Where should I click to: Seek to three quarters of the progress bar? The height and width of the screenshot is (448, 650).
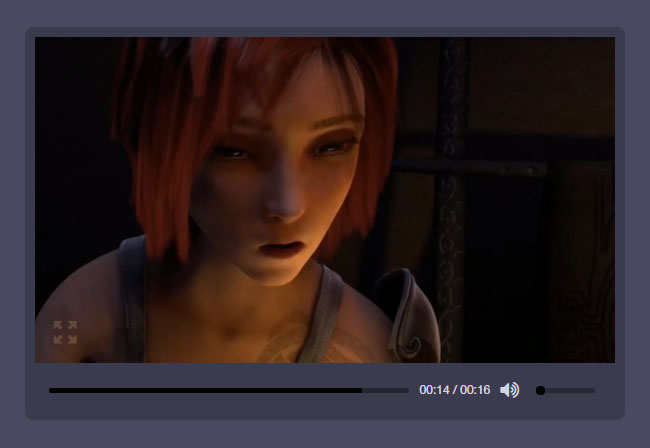318,390
